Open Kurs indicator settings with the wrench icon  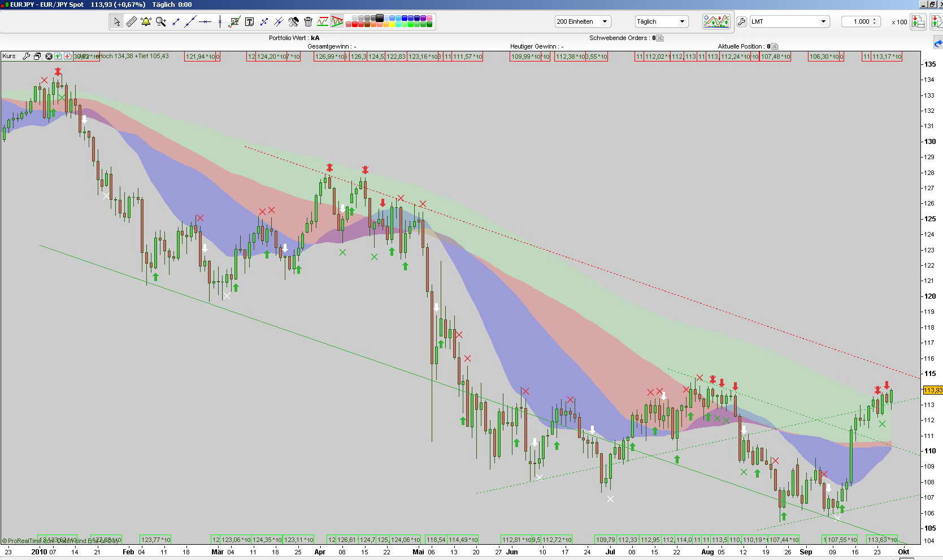click(x=27, y=56)
